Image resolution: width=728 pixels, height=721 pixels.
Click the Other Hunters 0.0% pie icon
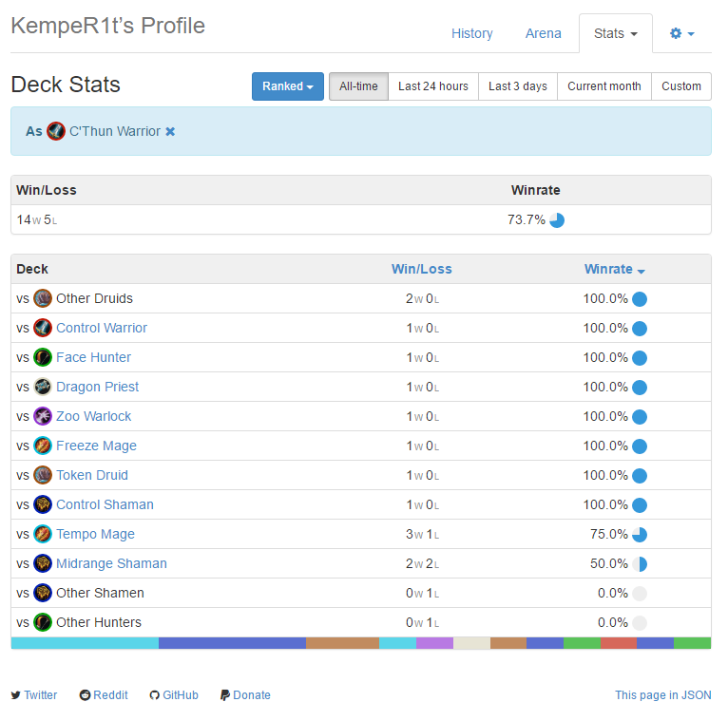click(640, 623)
